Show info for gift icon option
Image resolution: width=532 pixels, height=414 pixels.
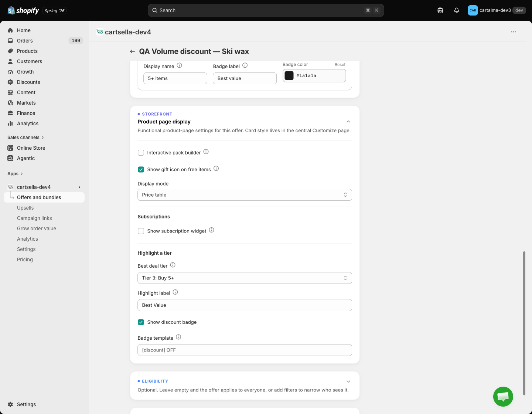pyautogui.click(x=216, y=169)
